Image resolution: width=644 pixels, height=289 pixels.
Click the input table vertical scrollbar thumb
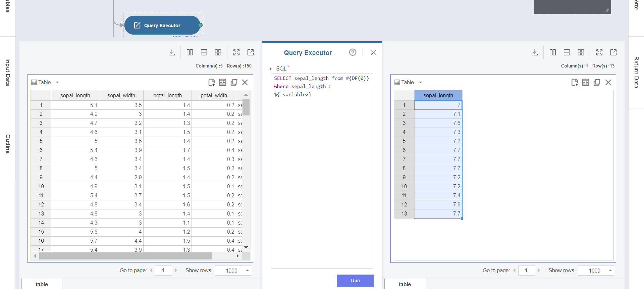click(246, 107)
